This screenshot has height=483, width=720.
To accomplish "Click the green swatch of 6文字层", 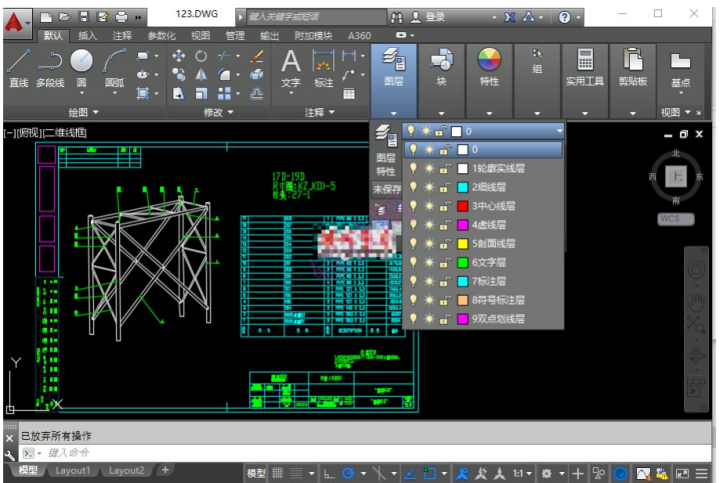I will [x=462, y=262].
